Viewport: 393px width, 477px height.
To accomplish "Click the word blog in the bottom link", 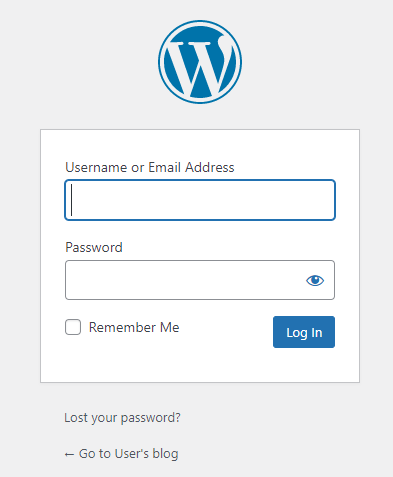I will click(x=165, y=454).
